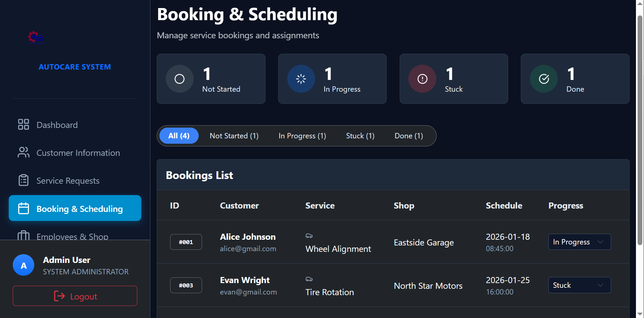Click evan@gmail.com email
Image resolution: width=644 pixels, height=318 pixels.
pyautogui.click(x=248, y=292)
